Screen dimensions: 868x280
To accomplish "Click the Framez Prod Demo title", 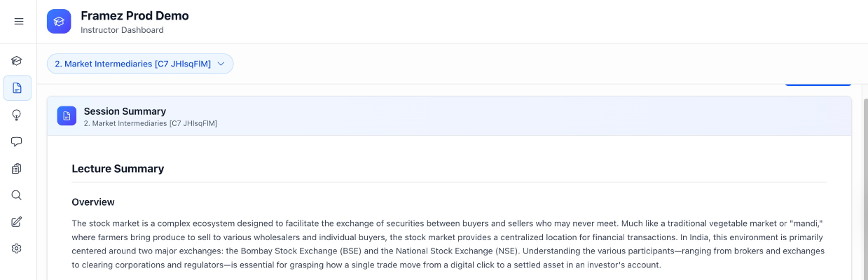I will click(135, 15).
